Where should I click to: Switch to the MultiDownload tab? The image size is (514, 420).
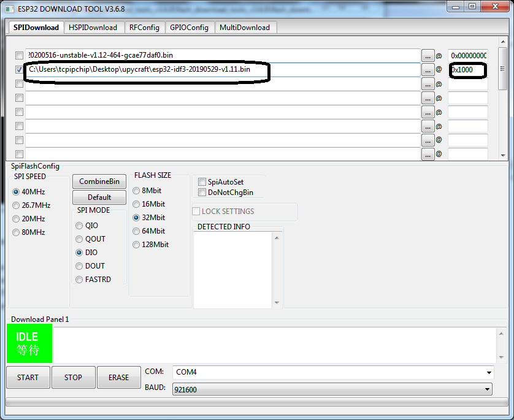click(245, 28)
